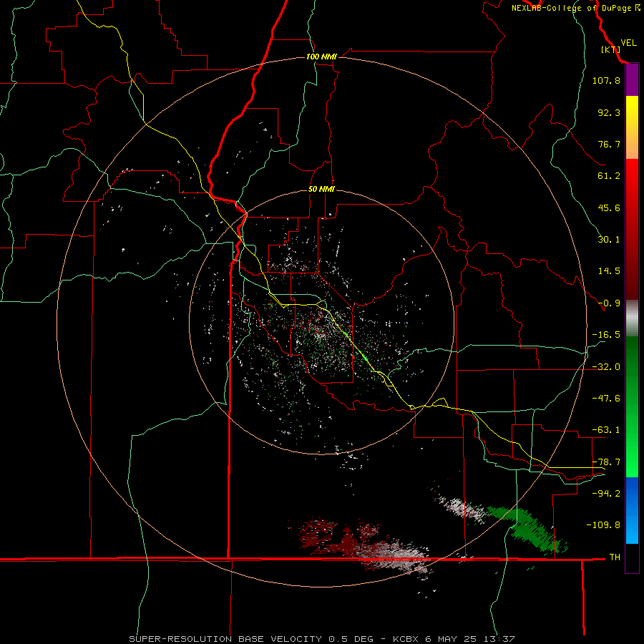Click the dark red outbound velocity echo patch

coord(339,536)
